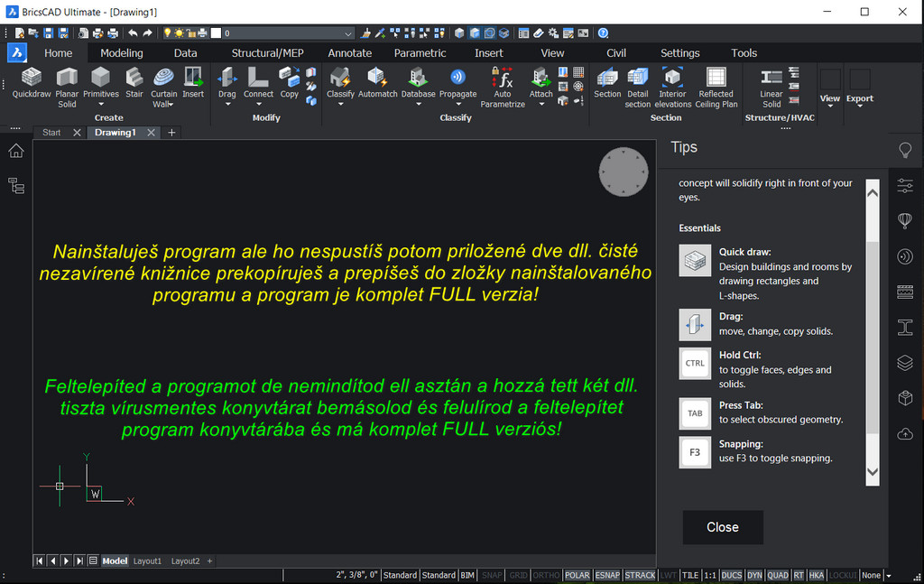This screenshot has height=584, width=924.
Task: Toggle ESNAP in the status bar
Action: point(607,575)
